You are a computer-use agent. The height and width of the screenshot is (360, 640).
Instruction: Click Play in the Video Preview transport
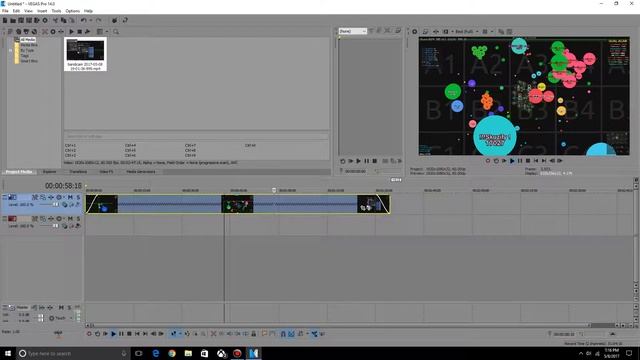[x=512, y=161]
